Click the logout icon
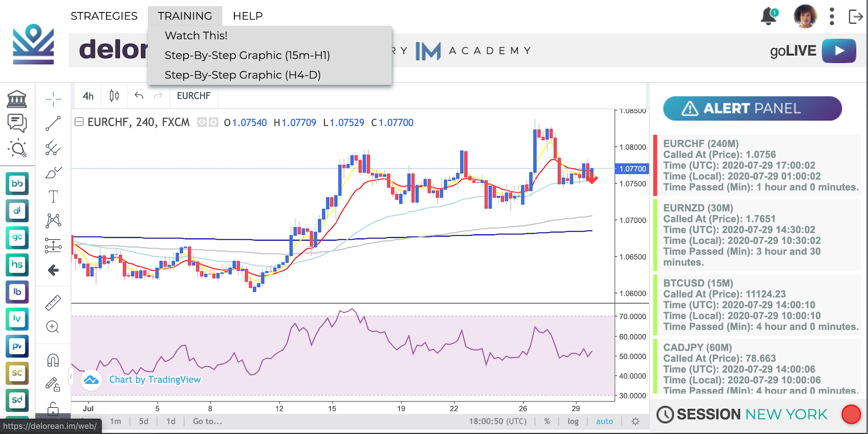The width and height of the screenshot is (868, 434). click(856, 16)
